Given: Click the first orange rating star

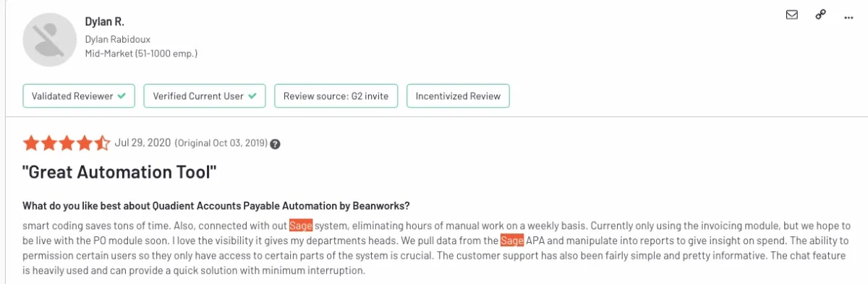Looking at the screenshot, I should (x=31, y=142).
